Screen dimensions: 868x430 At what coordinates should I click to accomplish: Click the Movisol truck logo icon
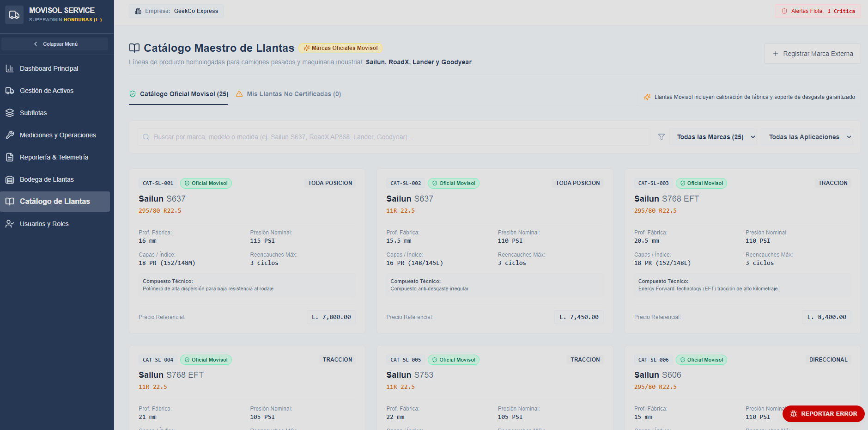pyautogui.click(x=14, y=15)
